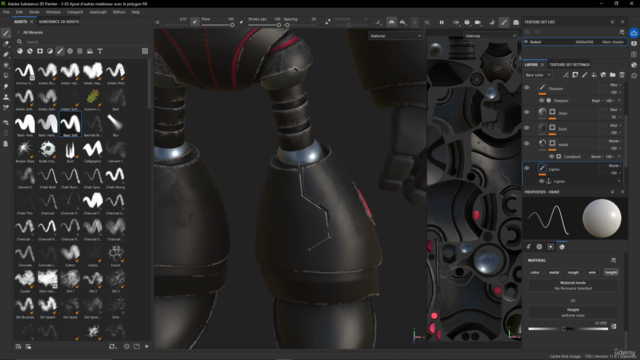Open the File menu
Viewport: 640px width, 360px height.
coord(6,12)
